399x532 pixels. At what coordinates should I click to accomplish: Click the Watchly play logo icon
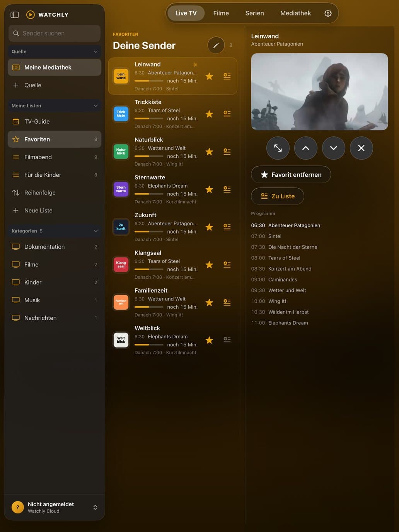click(x=30, y=15)
